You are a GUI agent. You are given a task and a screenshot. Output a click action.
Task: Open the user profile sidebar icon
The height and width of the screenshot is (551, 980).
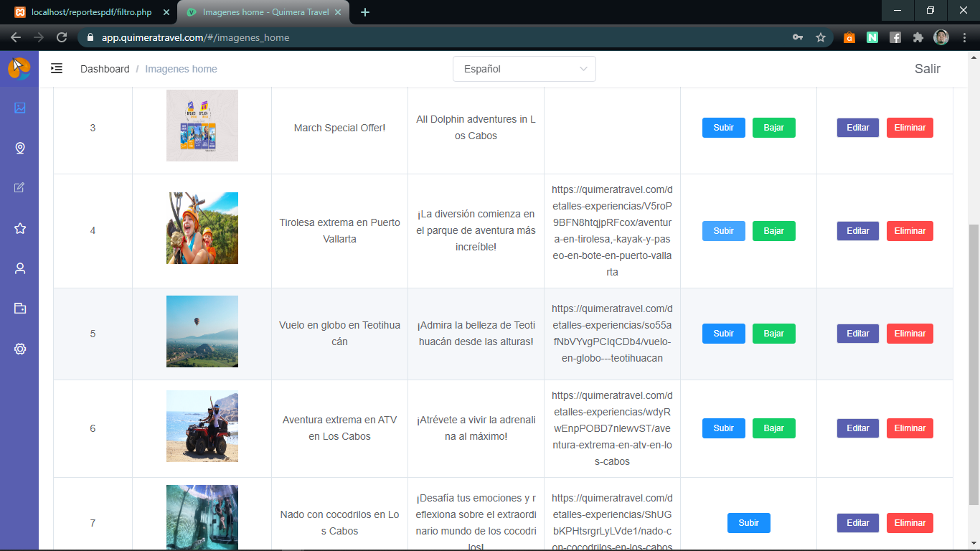click(19, 268)
